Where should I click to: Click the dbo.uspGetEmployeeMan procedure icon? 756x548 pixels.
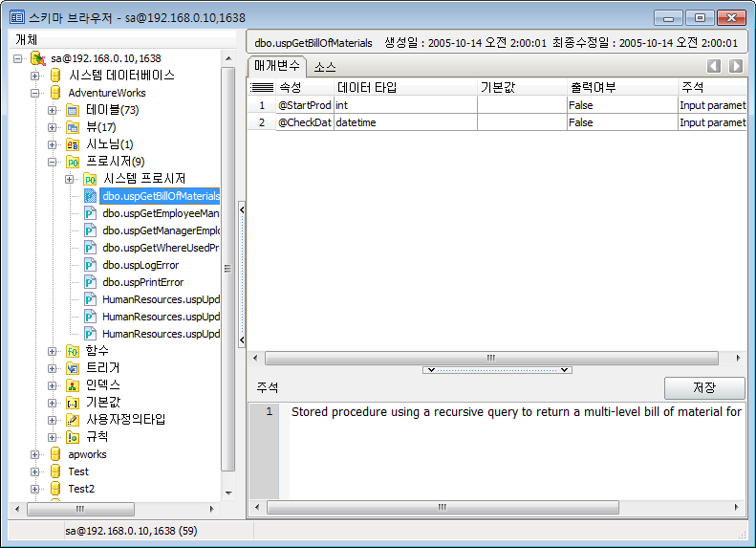point(90,213)
